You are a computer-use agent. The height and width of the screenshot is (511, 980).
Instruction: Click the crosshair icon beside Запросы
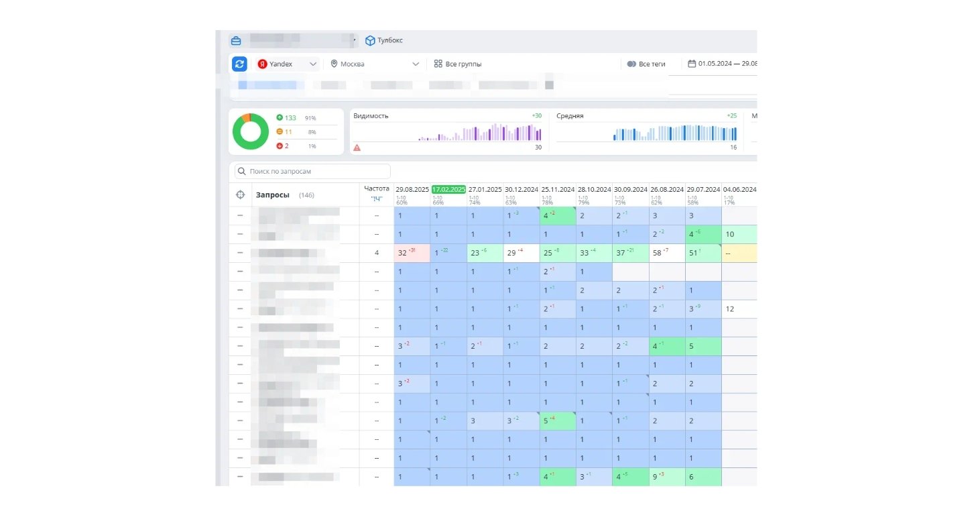[240, 195]
